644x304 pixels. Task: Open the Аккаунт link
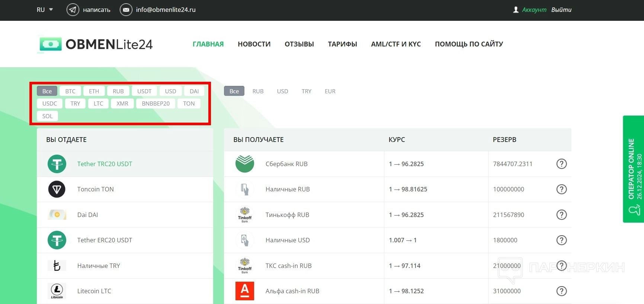pyautogui.click(x=534, y=10)
